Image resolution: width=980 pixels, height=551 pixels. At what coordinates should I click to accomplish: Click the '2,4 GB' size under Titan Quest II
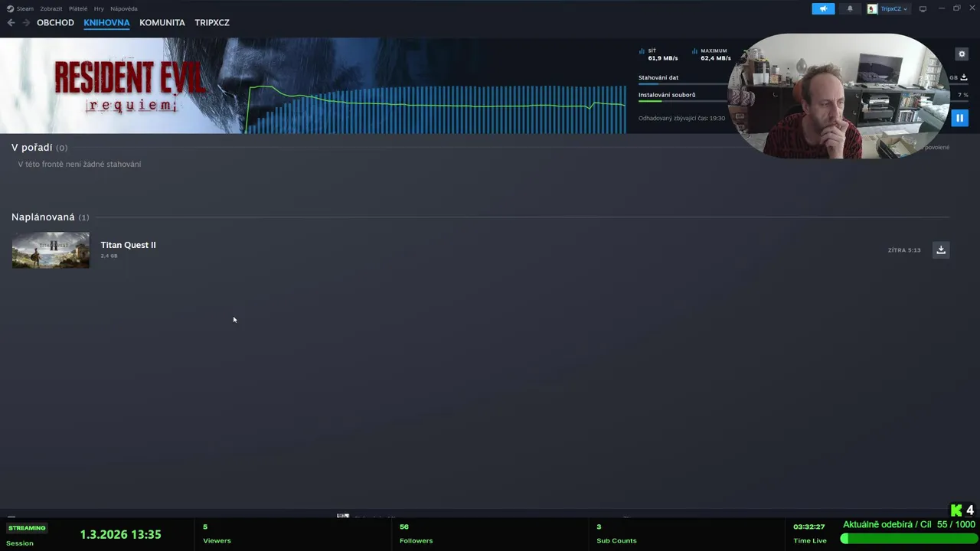click(x=109, y=256)
